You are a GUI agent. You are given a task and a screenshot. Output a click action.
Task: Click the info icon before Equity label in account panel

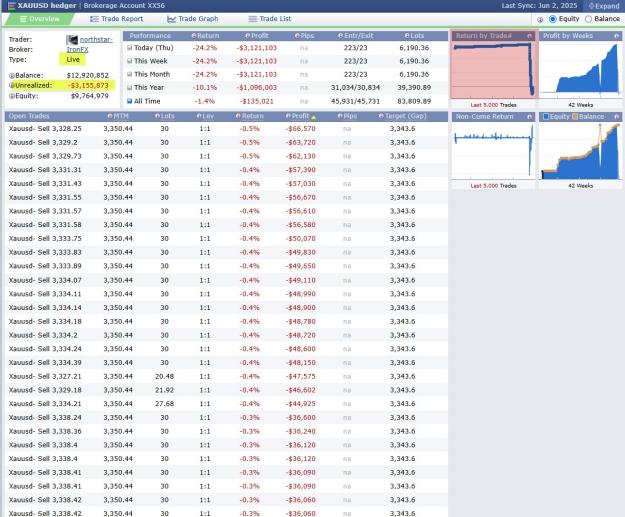pos(12,96)
